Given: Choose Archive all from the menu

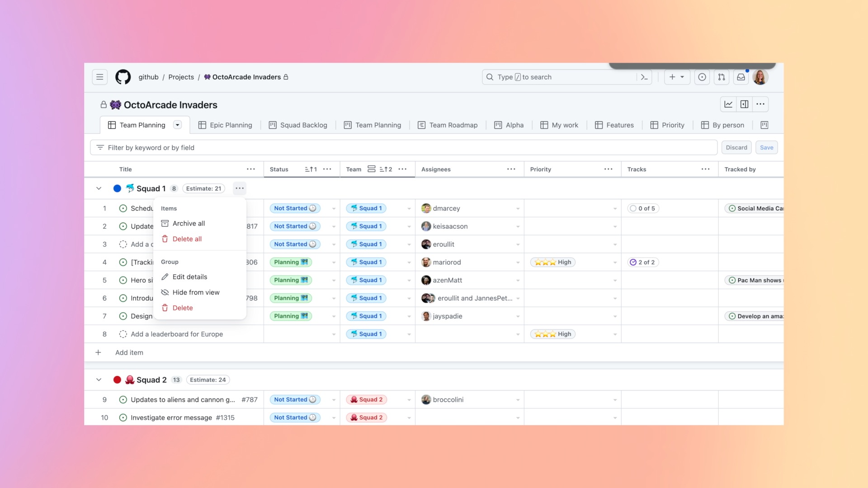Looking at the screenshot, I should pos(189,223).
